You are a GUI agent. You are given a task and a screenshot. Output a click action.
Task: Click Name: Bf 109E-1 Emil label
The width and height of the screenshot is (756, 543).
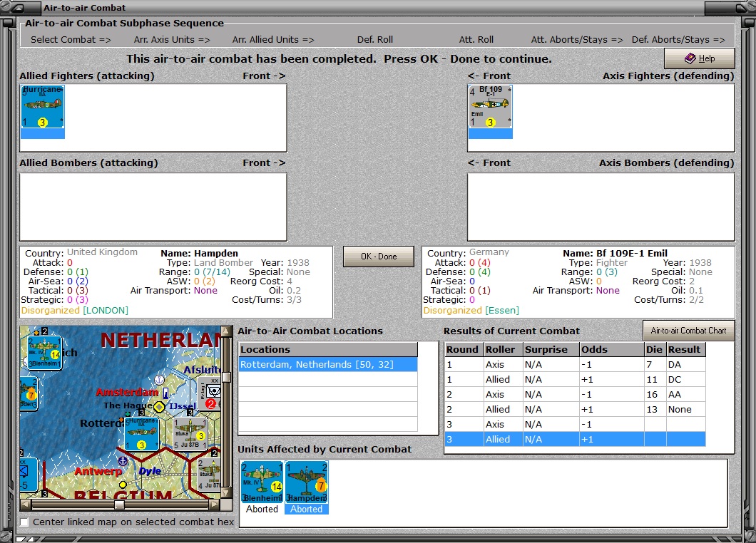pos(615,253)
